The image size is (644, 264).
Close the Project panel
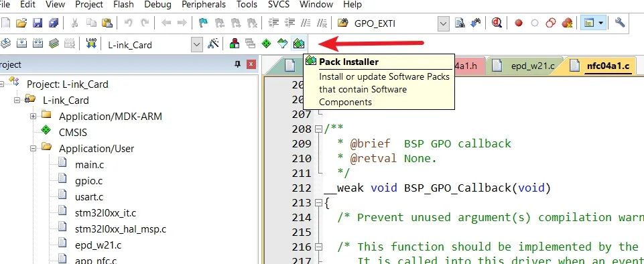tap(251, 64)
